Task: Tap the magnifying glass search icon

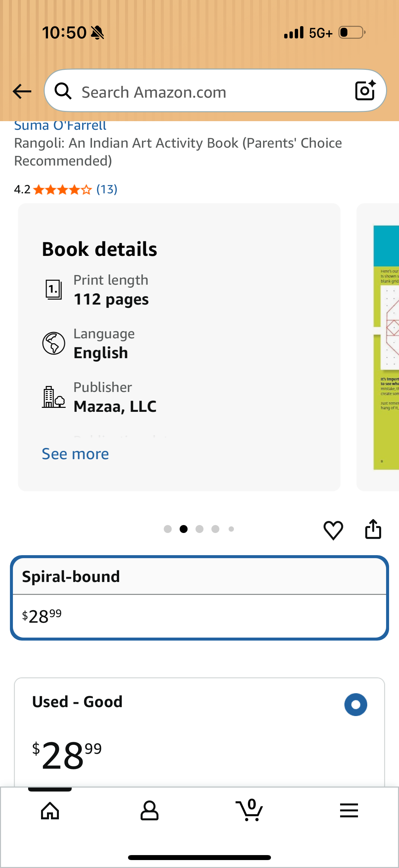Action: coord(63,91)
